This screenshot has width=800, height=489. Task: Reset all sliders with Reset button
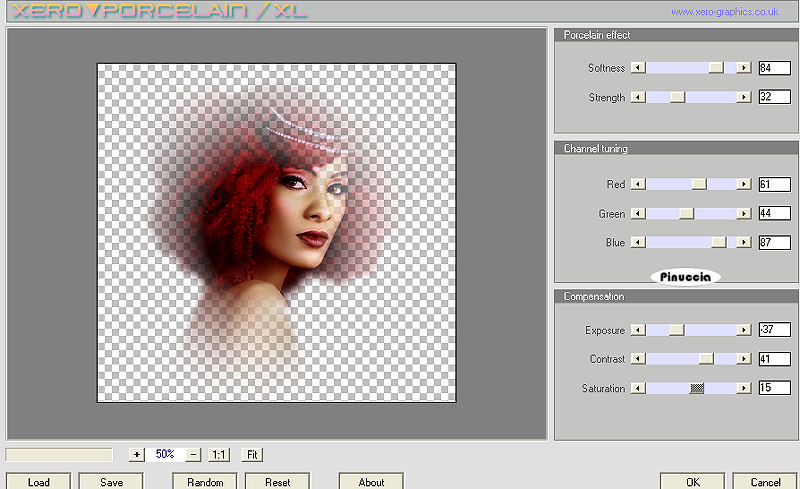[278, 481]
